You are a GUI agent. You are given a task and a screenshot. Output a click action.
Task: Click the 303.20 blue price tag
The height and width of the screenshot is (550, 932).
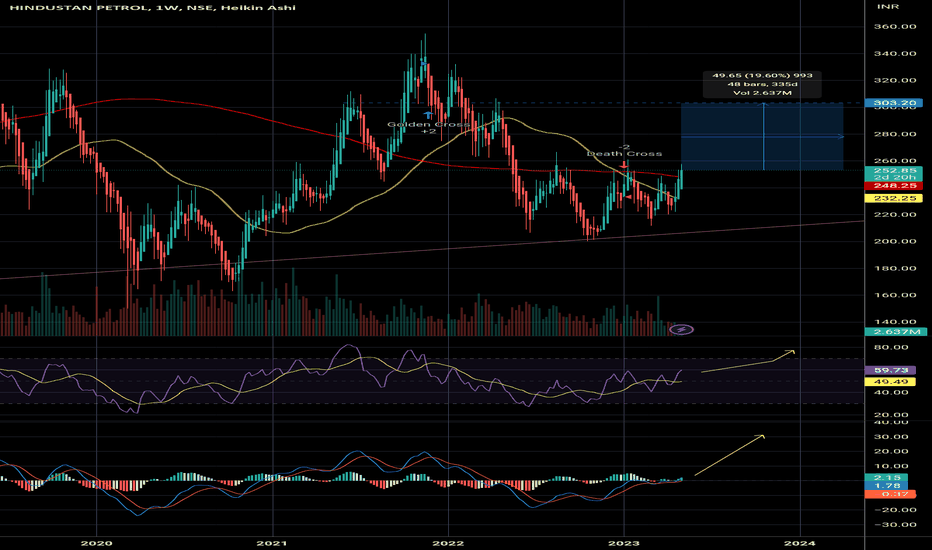point(894,103)
